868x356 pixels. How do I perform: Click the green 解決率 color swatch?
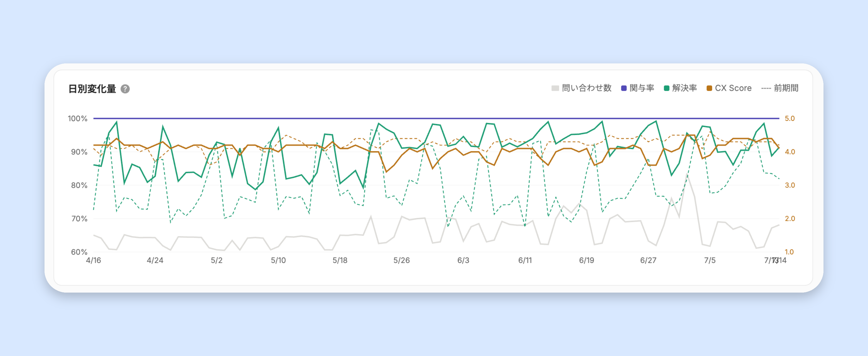point(667,88)
